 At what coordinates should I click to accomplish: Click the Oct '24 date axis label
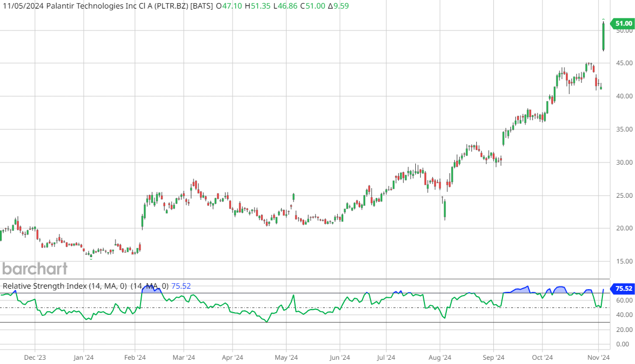pyautogui.click(x=543, y=358)
